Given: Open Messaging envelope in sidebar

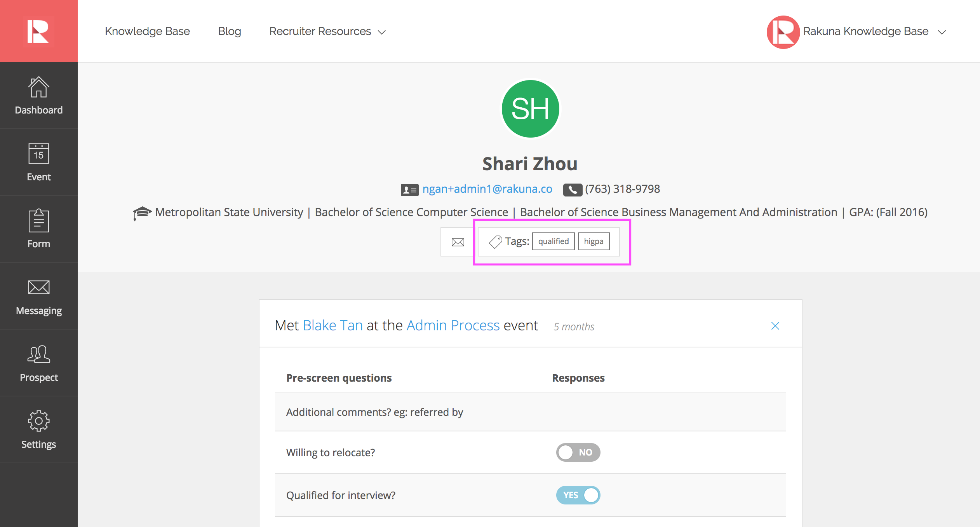Looking at the screenshot, I should click(x=38, y=288).
